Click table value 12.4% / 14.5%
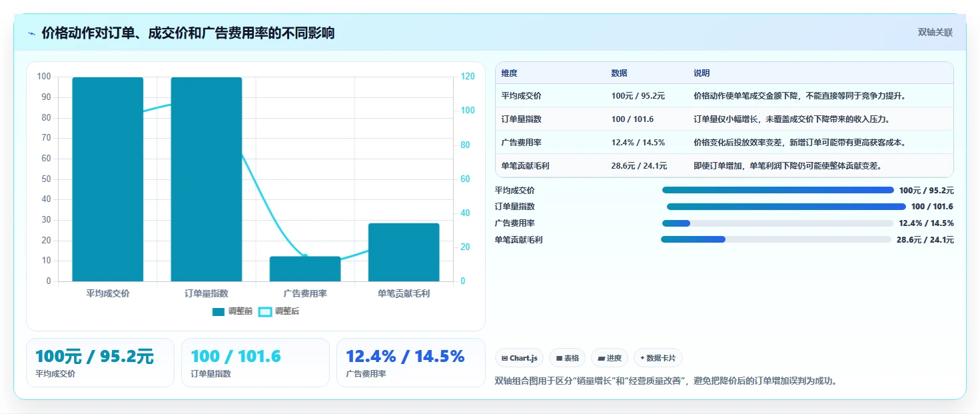The width and height of the screenshot is (980, 414). click(638, 142)
